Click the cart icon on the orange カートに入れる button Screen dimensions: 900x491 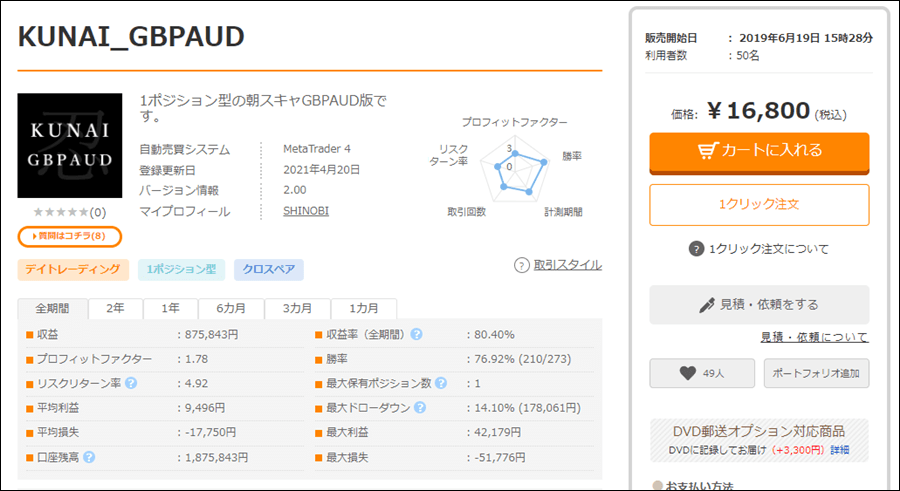[708, 150]
